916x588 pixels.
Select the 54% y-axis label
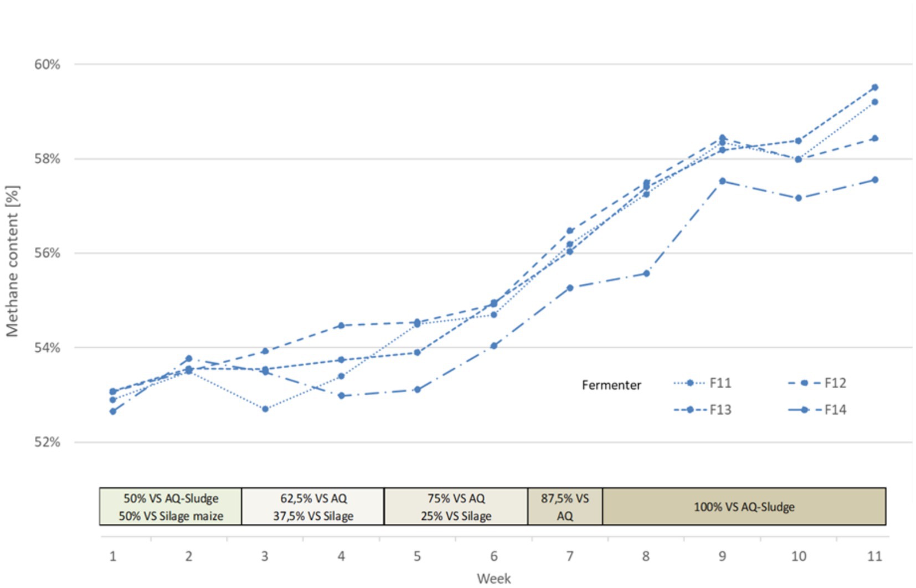click(x=47, y=348)
